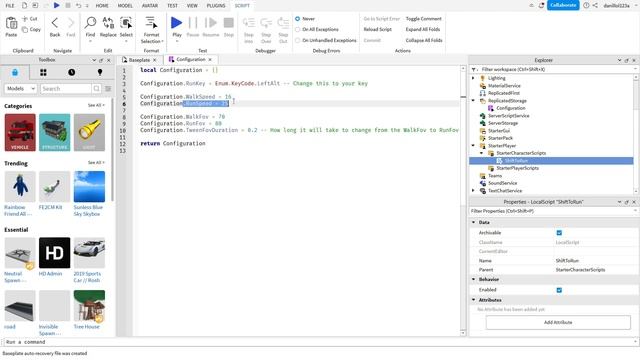Screen dimensions: 640x360
Task: Open the Recent clock tab in Toolbox
Action: point(71,72)
